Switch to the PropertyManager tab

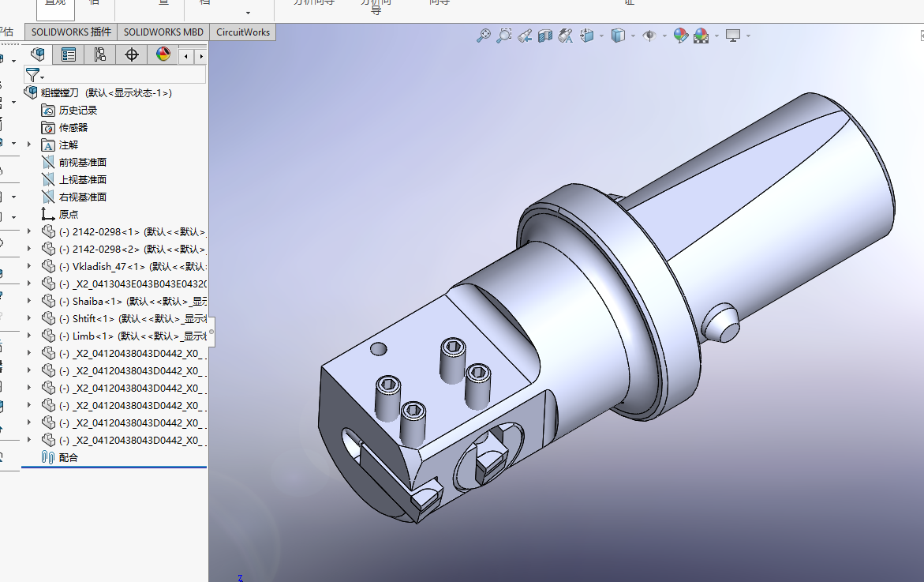pos(69,54)
